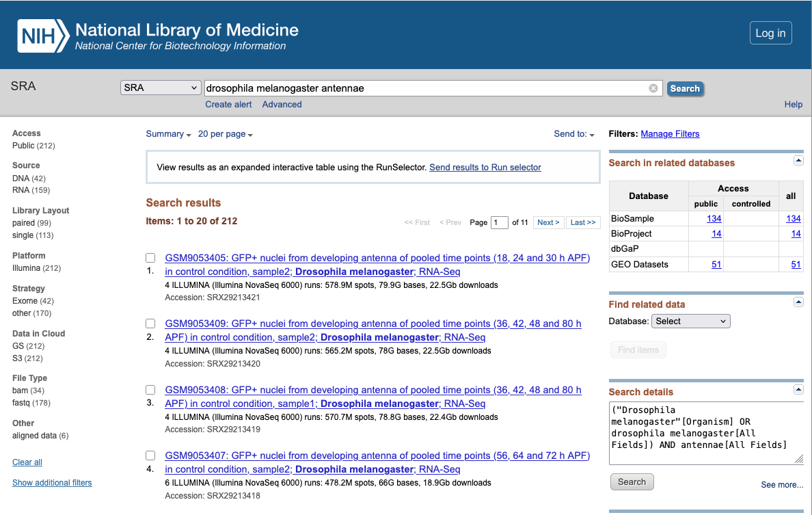The width and height of the screenshot is (812, 515).
Task: Collapse Search in related databases panel
Action: click(798, 161)
